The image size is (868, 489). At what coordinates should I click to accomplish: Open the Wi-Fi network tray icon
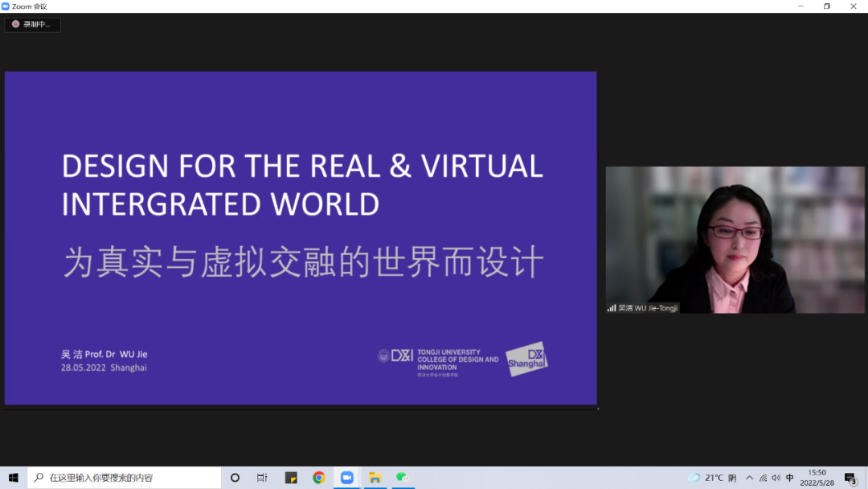click(x=763, y=478)
